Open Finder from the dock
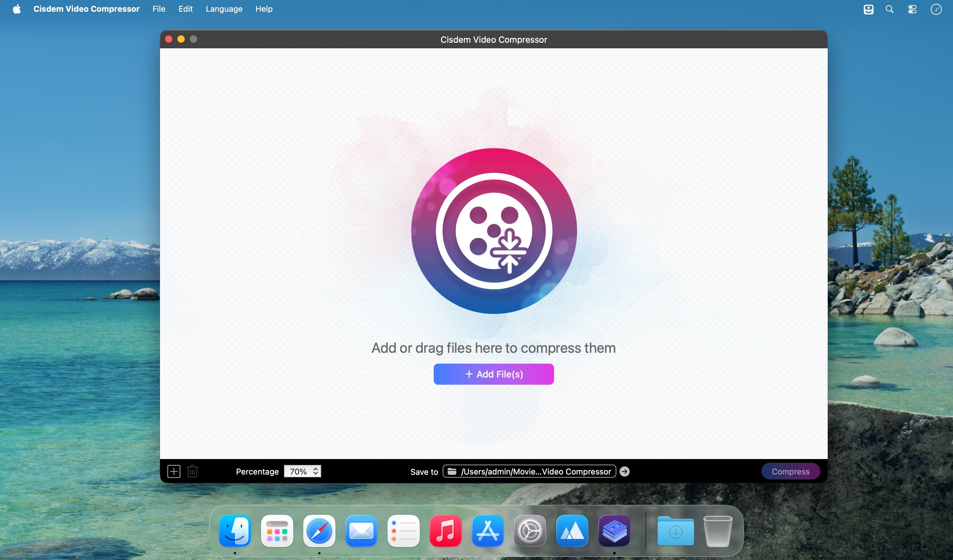Viewport: 953px width, 560px height. [x=235, y=531]
